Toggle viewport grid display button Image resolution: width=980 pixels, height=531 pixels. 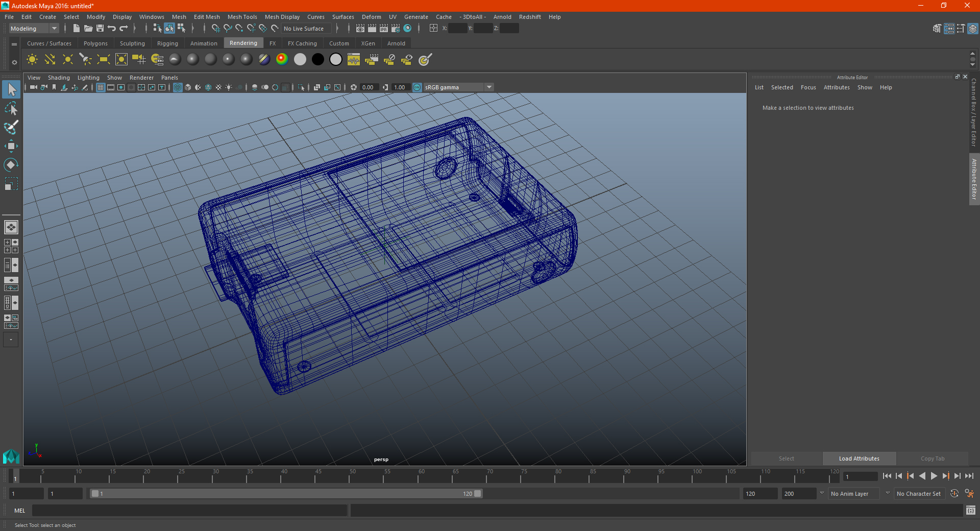point(101,88)
